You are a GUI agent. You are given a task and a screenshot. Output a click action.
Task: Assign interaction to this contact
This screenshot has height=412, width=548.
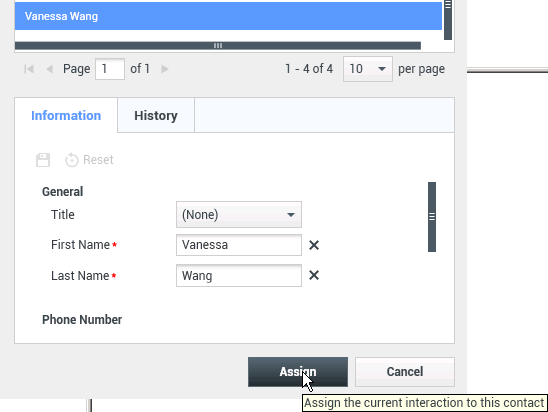point(298,372)
